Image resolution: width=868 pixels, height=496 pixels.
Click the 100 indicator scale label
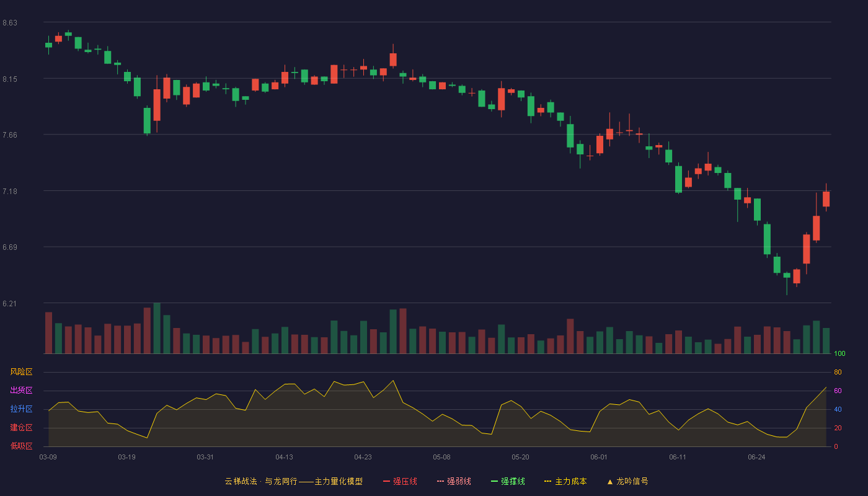click(x=839, y=354)
